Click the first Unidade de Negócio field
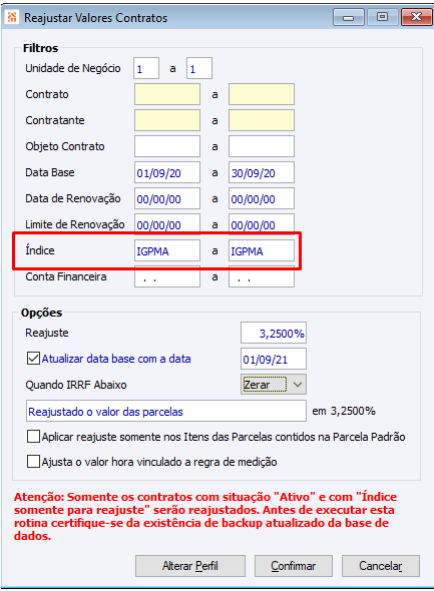The width and height of the screenshot is (434, 591). tap(146, 68)
